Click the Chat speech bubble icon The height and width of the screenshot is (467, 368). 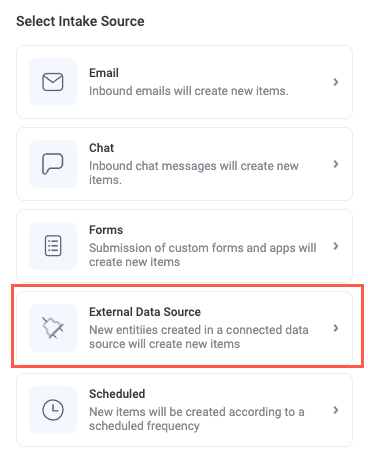[x=53, y=164]
